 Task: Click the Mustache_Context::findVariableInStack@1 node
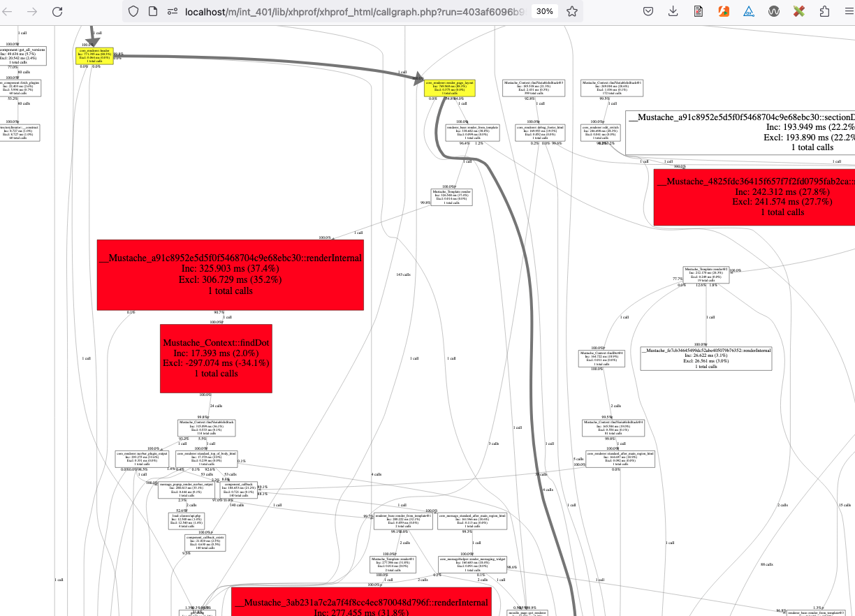612,87
